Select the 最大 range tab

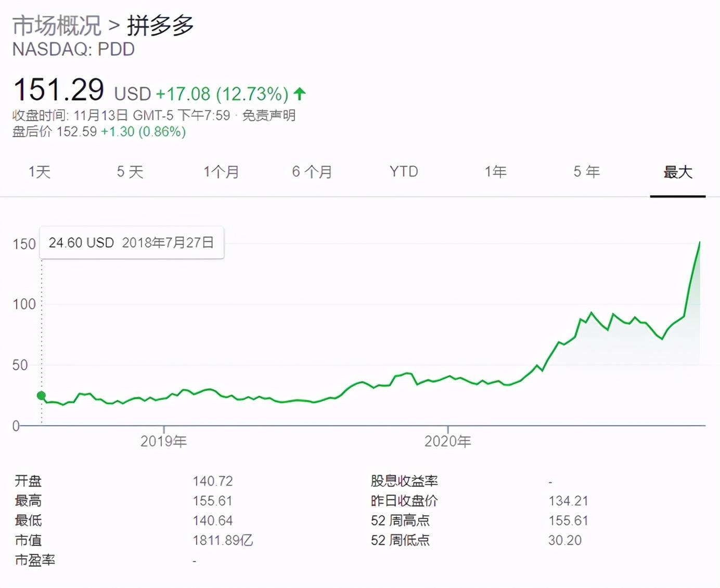(x=677, y=172)
